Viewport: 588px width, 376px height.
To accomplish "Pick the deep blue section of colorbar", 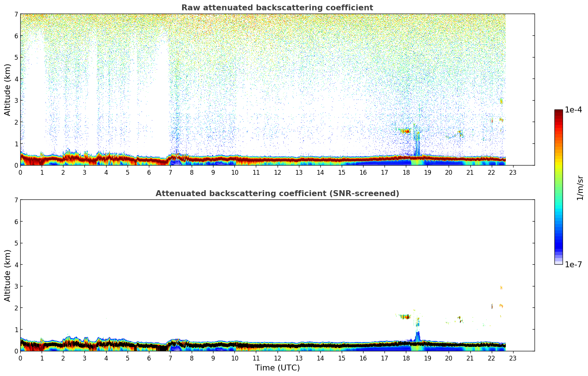I will 559,243.
